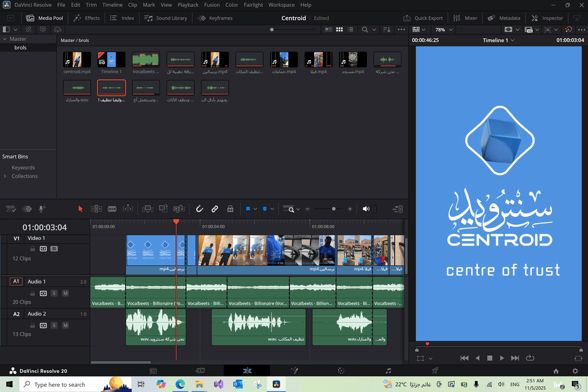
Task: Open project settings gear icon
Action: tap(575, 371)
